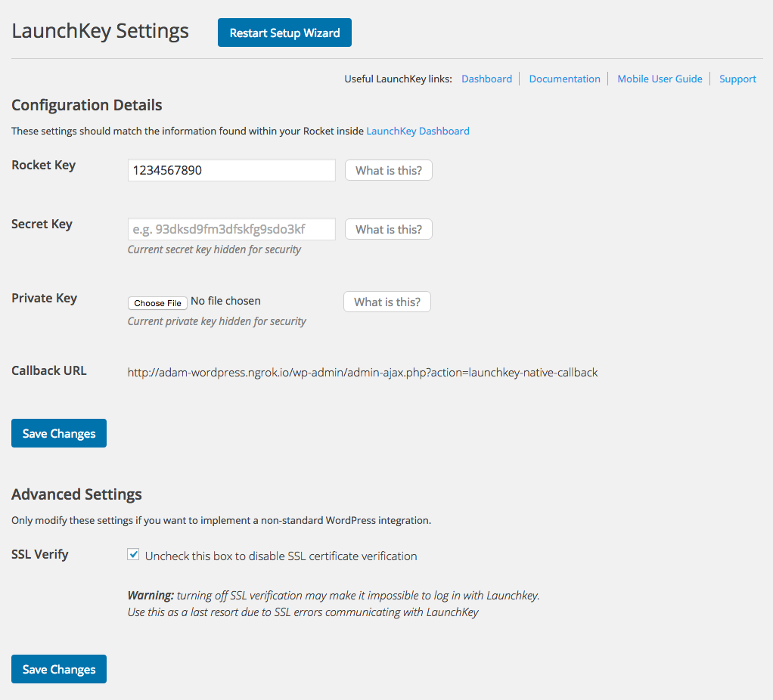Click 'What is this?' beside Private Key
This screenshot has height=700, width=773.
(387, 302)
